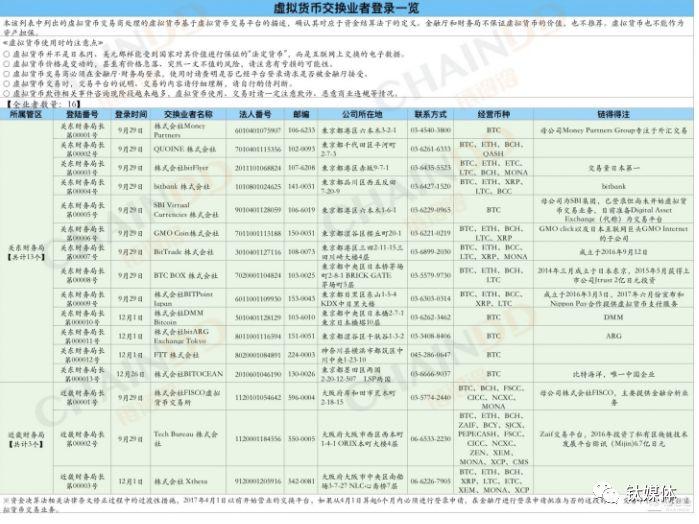This screenshot has height=524, width=699.
Task: Click the 邮编 column header
Action: pos(301,115)
